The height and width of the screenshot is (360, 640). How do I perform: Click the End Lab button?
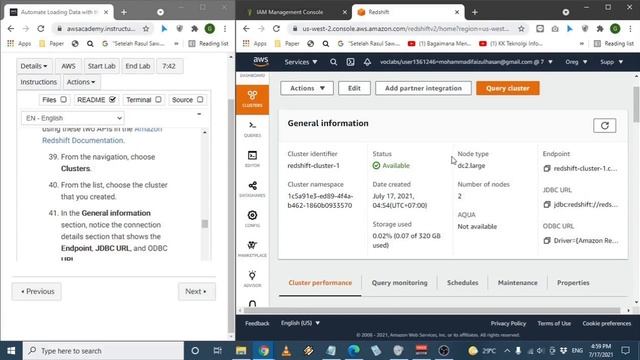pos(138,66)
